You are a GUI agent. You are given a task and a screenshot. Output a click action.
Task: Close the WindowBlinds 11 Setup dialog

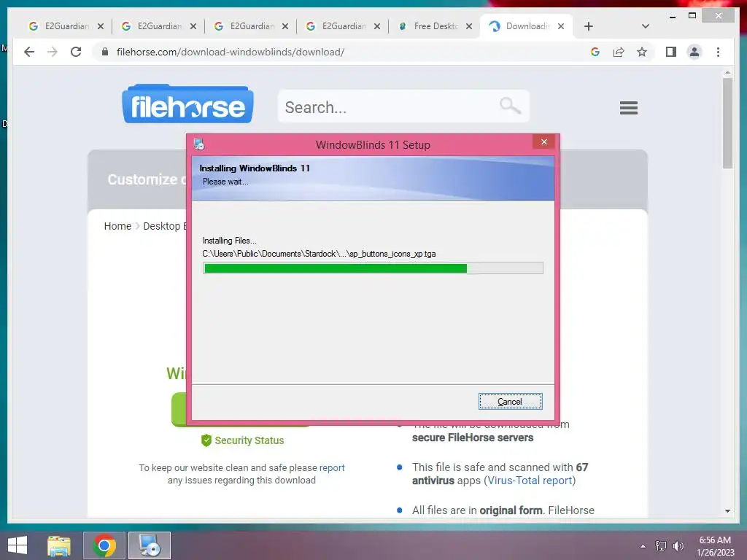[544, 142]
